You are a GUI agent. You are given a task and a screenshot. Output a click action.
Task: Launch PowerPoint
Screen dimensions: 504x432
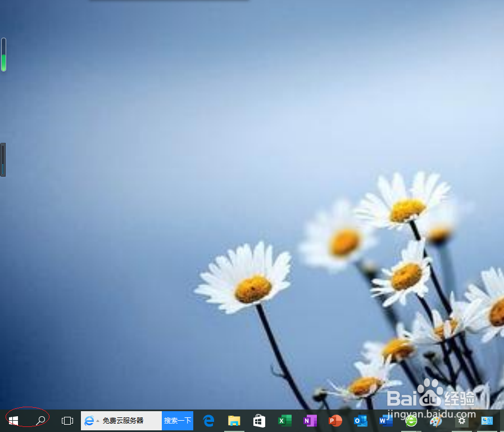coord(335,420)
